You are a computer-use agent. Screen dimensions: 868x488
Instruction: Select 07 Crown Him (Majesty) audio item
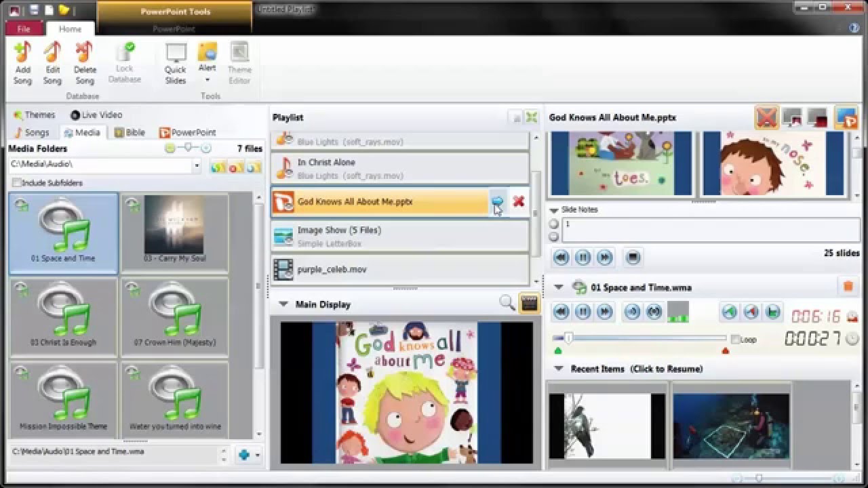click(x=174, y=317)
